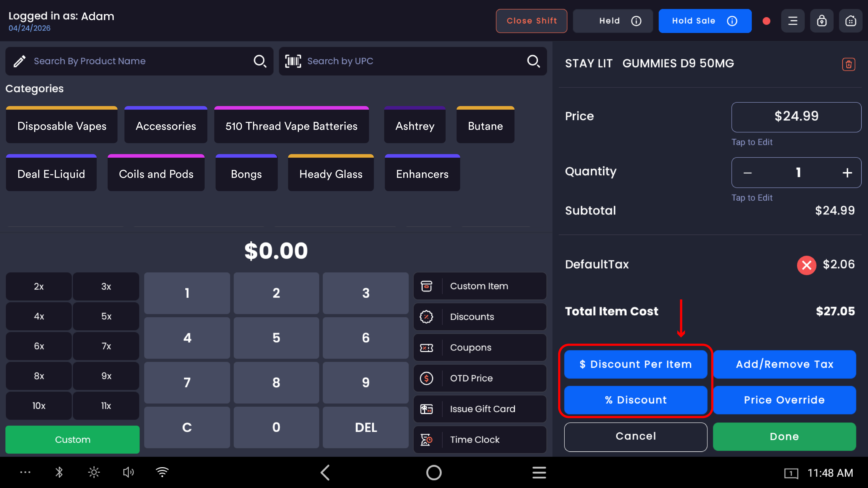Click the trash icon to delete the item
Viewport: 868px width, 488px height.
tap(848, 64)
